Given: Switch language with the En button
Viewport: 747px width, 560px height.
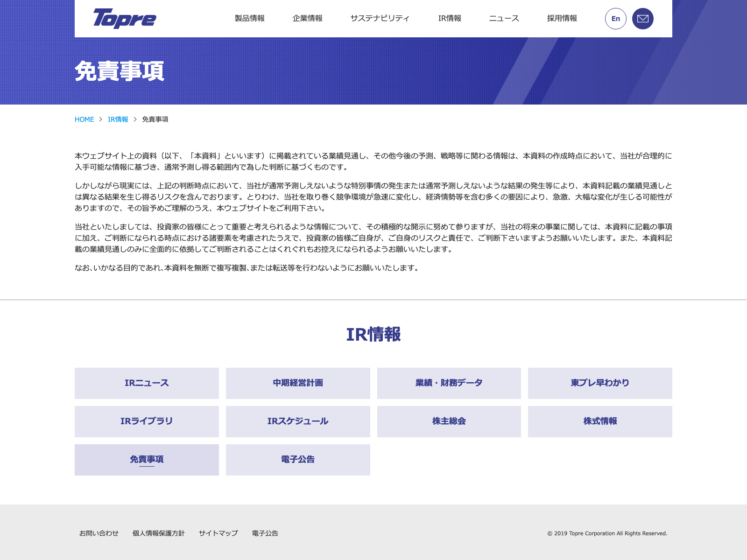Looking at the screenshot, I should coord(615,19).
